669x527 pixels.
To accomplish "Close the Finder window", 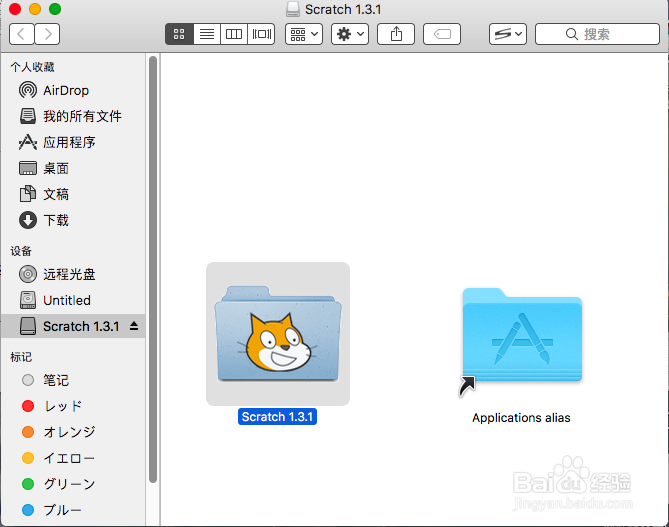I will [x=15, y=9].
